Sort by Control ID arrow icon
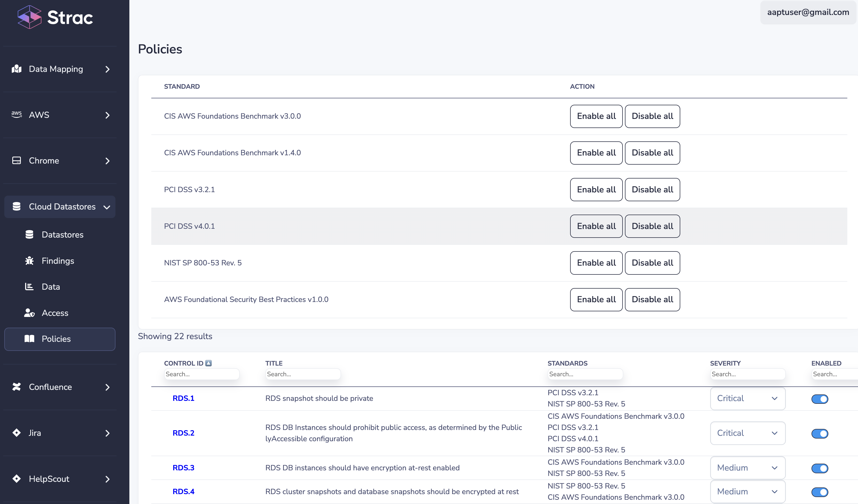This screenshot has height=504, width=858. tap(208, 363)
